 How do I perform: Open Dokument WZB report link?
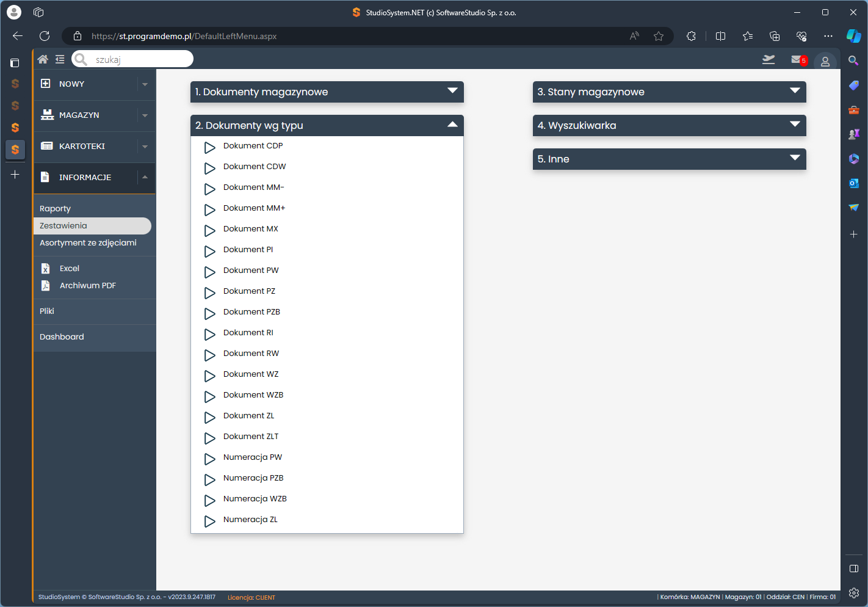253,394
